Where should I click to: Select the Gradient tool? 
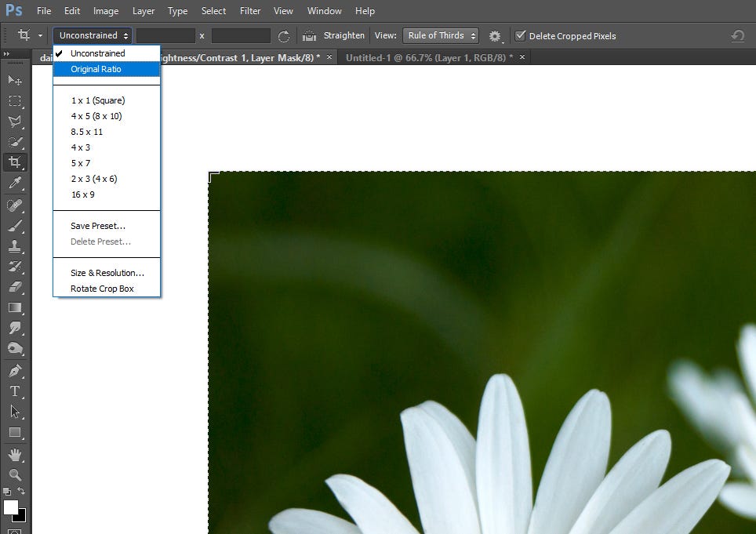[14, 307]
